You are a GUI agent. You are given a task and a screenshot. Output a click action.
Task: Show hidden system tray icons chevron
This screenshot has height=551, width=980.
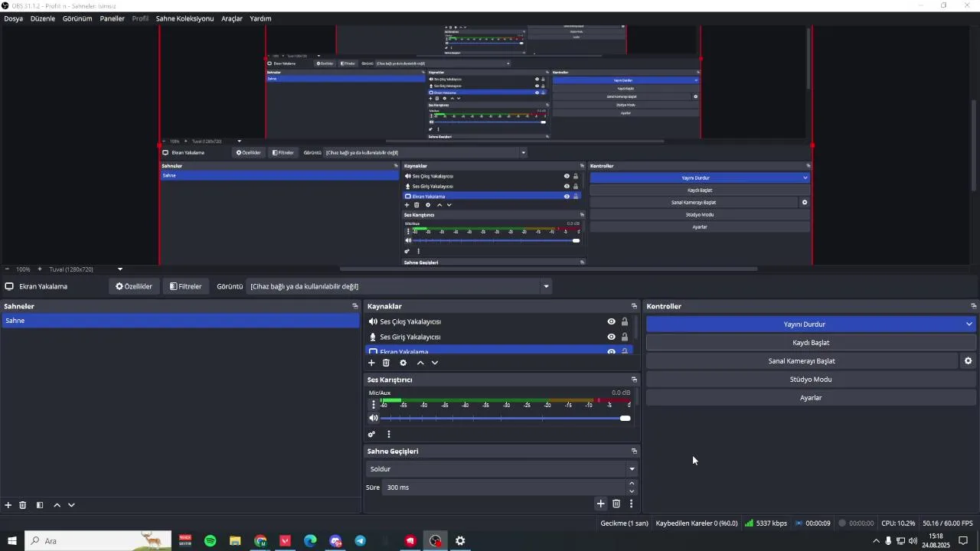tap(876, 541)
